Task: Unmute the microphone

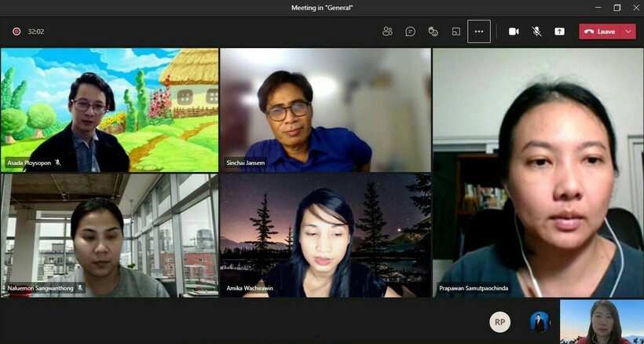Action: coord(536,31)
